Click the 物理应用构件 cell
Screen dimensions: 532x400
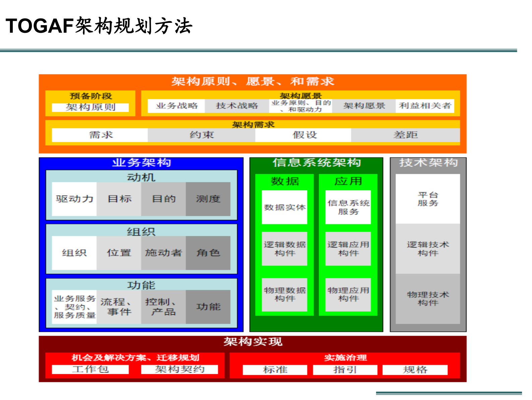click(x=348, y=295)
